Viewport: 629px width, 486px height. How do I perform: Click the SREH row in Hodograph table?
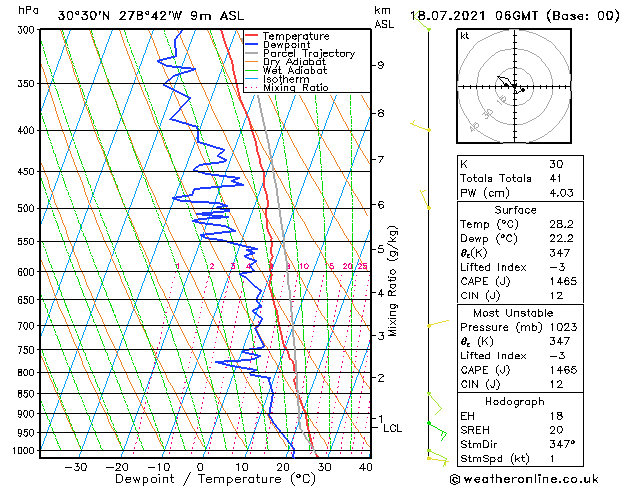tap(520, 430)
